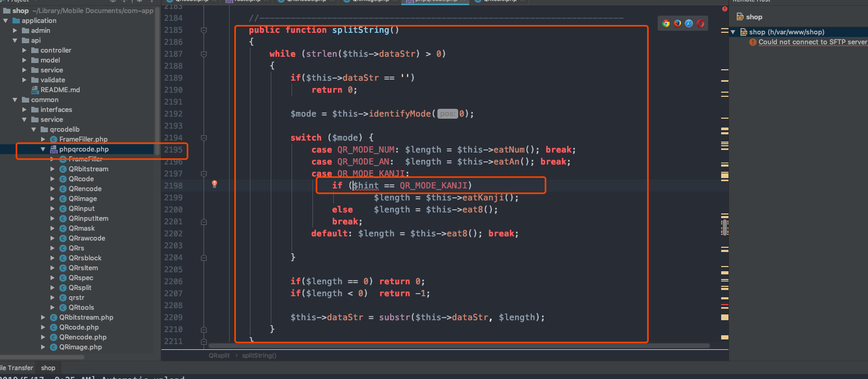Screen dimensions: 868x379
Task: Expand the interfaces folder
Action: click(24, 110)
